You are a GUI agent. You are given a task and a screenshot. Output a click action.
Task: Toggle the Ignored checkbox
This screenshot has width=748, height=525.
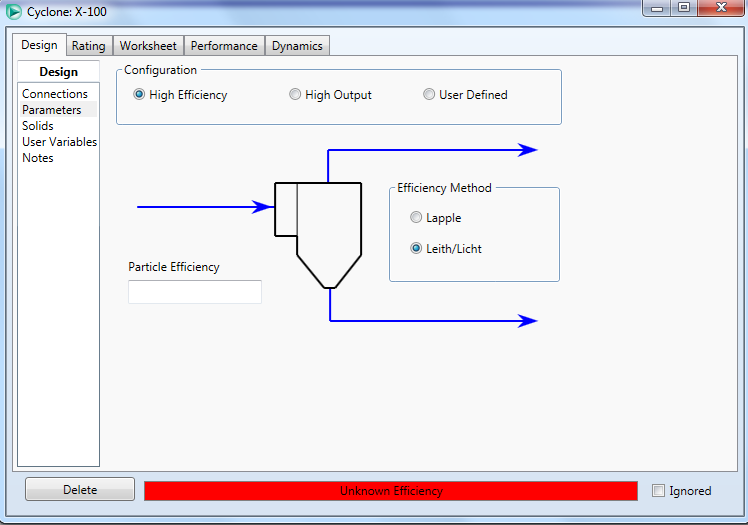pyautogui.click(x=658, y=491)
